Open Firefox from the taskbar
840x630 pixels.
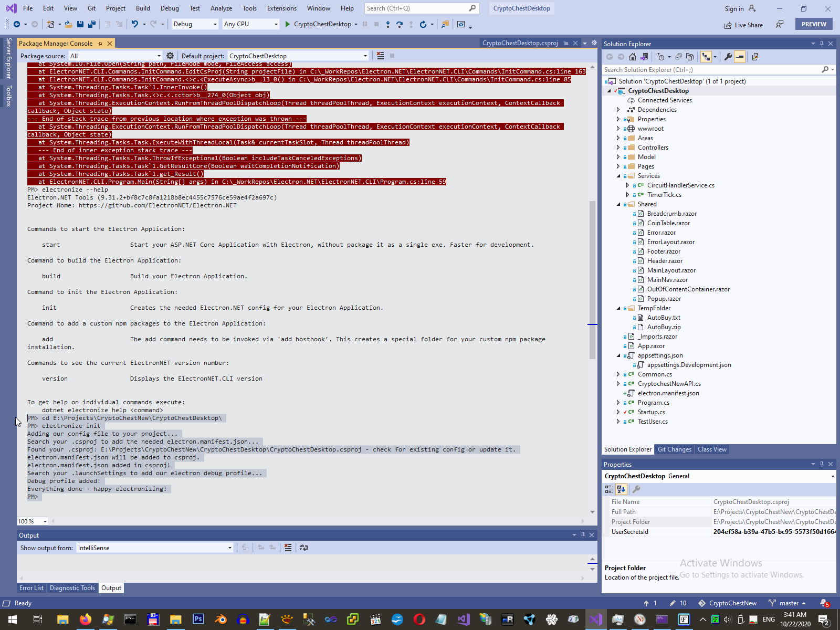click(x=85, y=619)
